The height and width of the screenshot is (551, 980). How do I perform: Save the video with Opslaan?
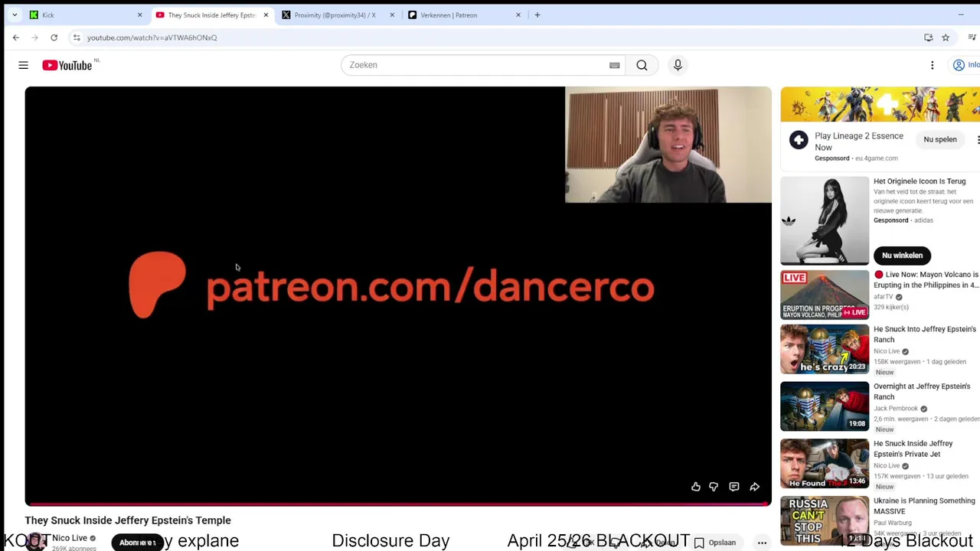[715, 543]
